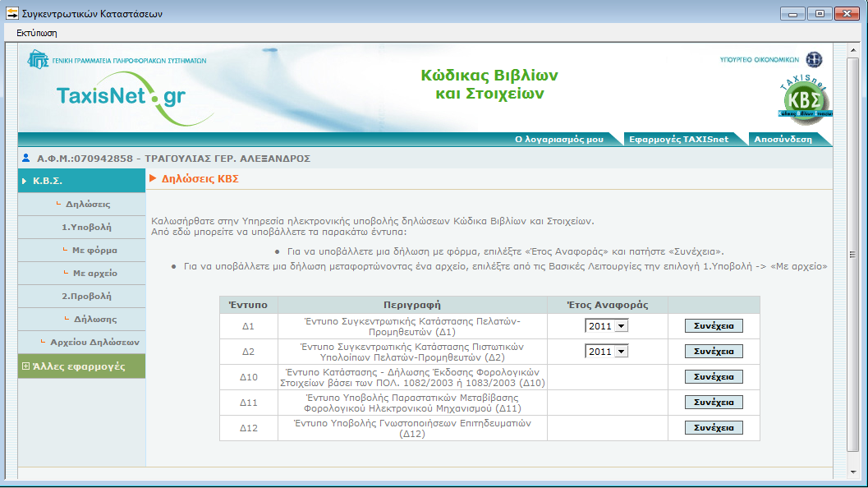
Task: Click the vertical scrollbar down arrow
Action: [853, 472]
